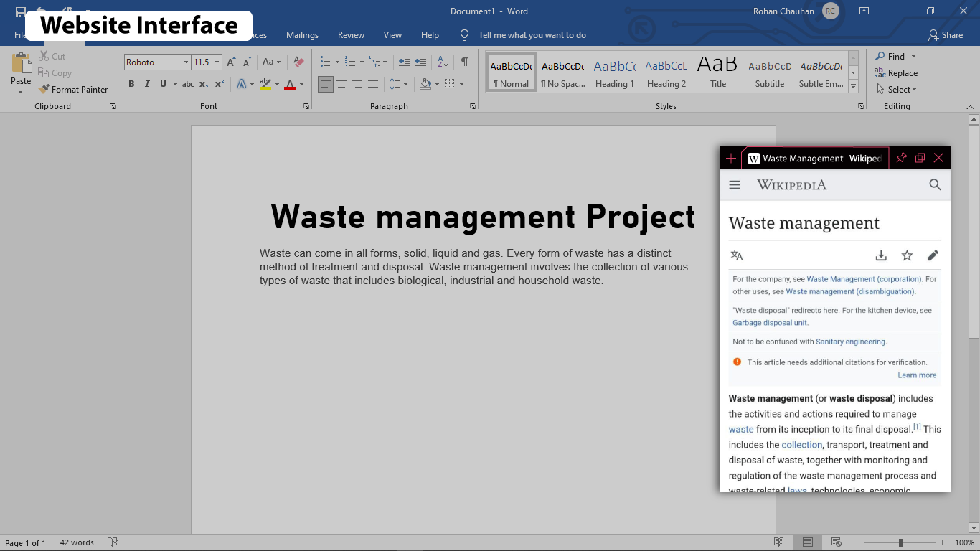Sort the selected text alphabetically

[443, 62]
